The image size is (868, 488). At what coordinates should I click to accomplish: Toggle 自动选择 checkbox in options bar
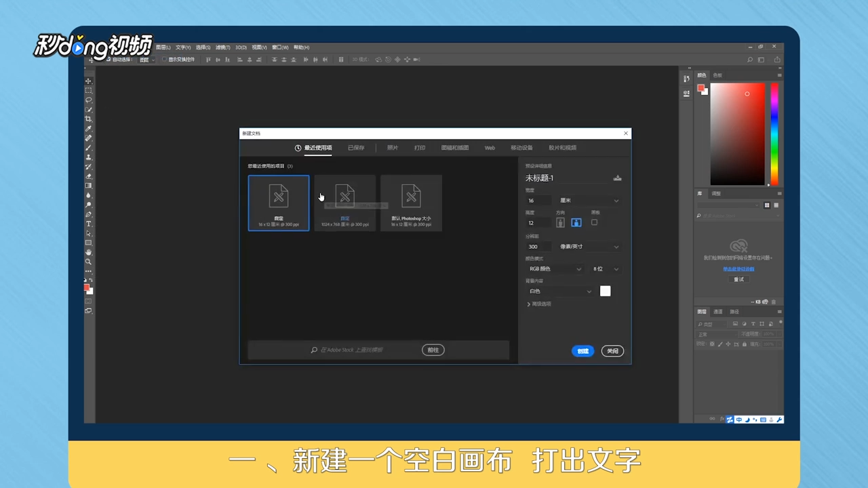108,60
